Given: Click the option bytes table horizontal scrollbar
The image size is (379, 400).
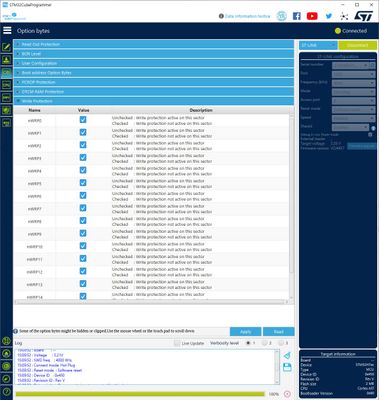Looking at the screenshot, I should tap(151, 302).
